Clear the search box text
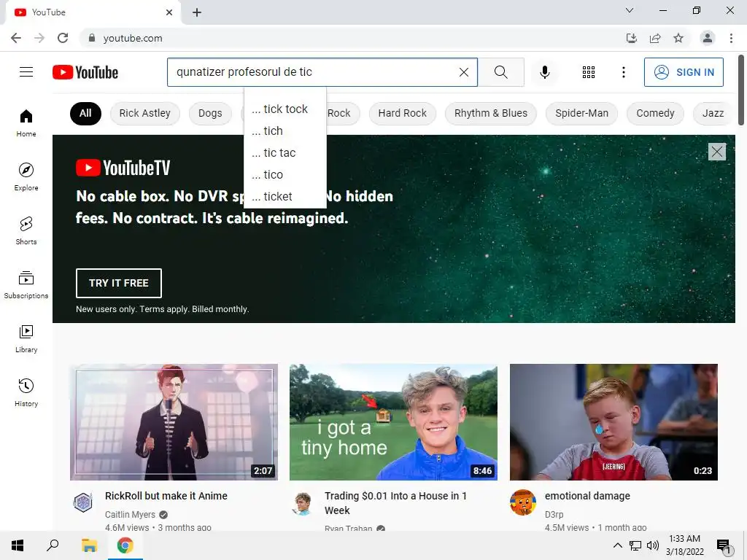The image size is (747, 560). point(463,72)
